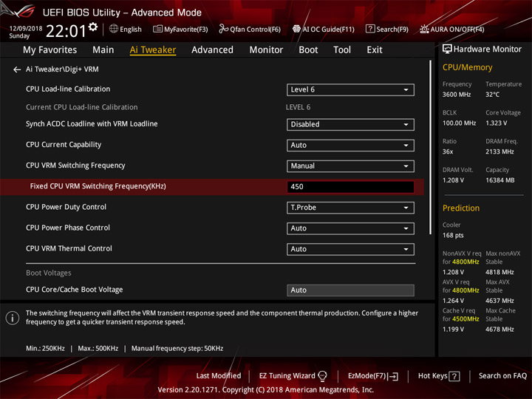
Task: Click the 22:01 clock display
Action: [x=66, y=31]
